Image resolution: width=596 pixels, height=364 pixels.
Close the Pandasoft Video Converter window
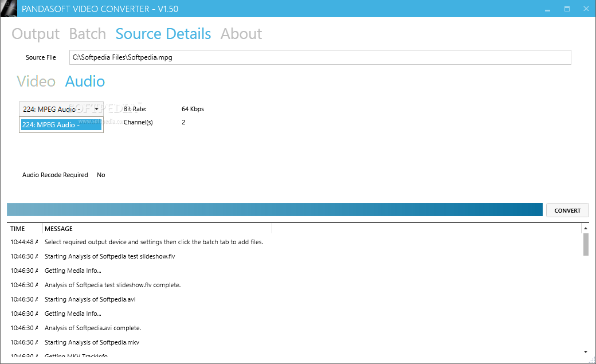point(586,9)
